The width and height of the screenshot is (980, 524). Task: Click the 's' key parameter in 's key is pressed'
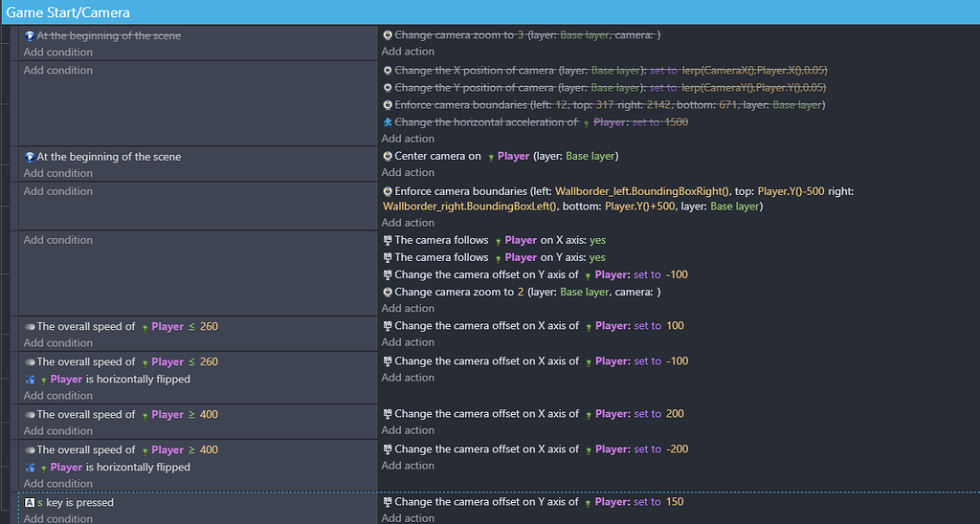click(x=40, y=502)
